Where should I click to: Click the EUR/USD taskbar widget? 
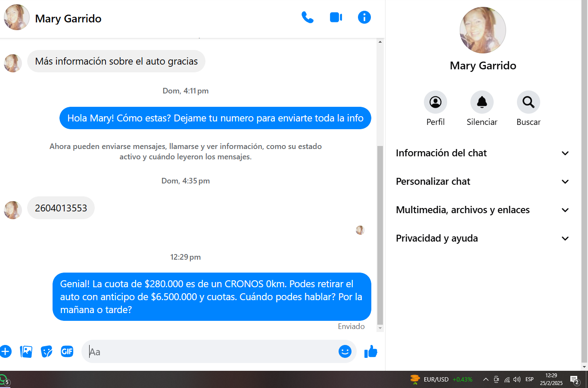click(441, 379)
